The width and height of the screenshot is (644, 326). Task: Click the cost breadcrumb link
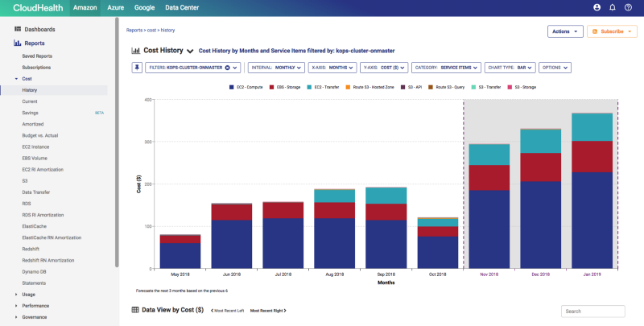point(151,31)
